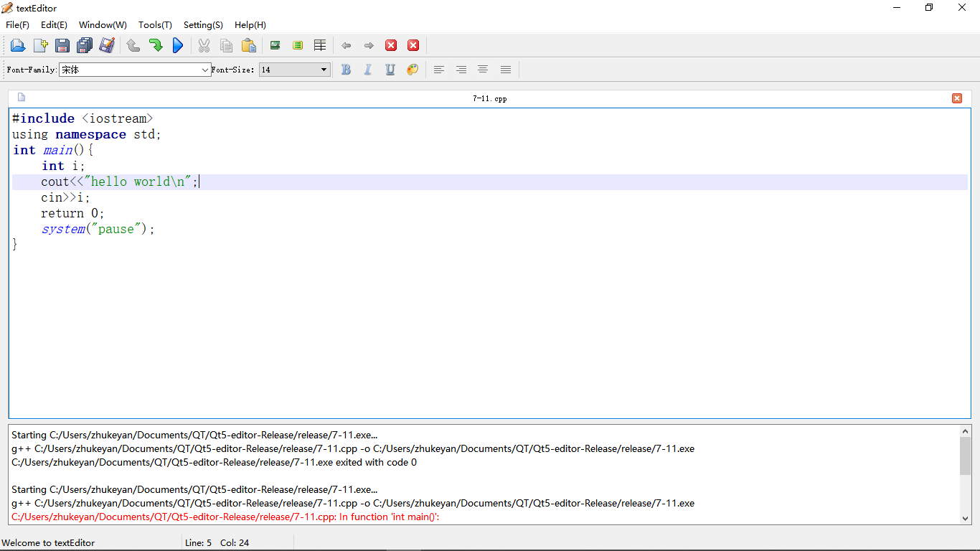Click the 'return 0;' code line

coord(72,213)
